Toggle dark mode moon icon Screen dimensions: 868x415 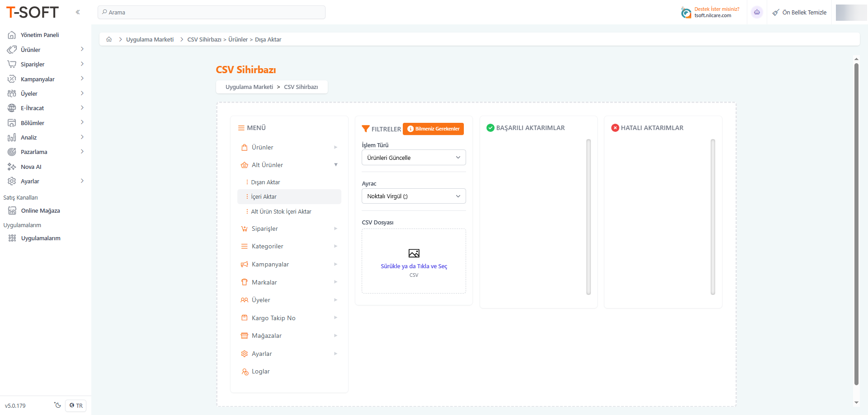point(57,405)
